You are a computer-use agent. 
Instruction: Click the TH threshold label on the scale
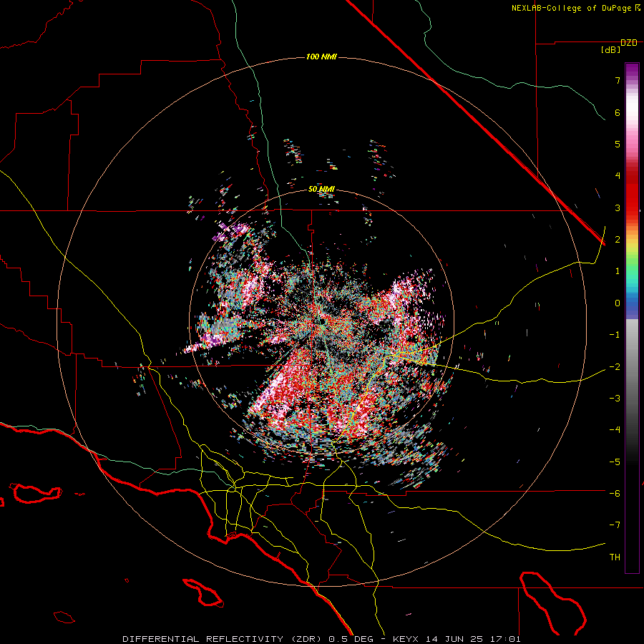tap(615, 557)
